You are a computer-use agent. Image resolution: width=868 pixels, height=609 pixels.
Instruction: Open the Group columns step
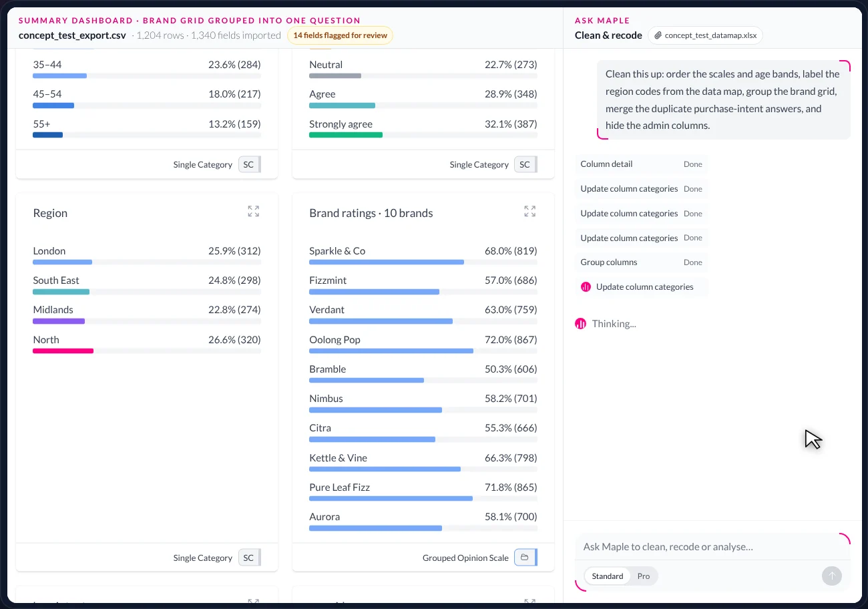pyautogui.click(x=642, y=262)
